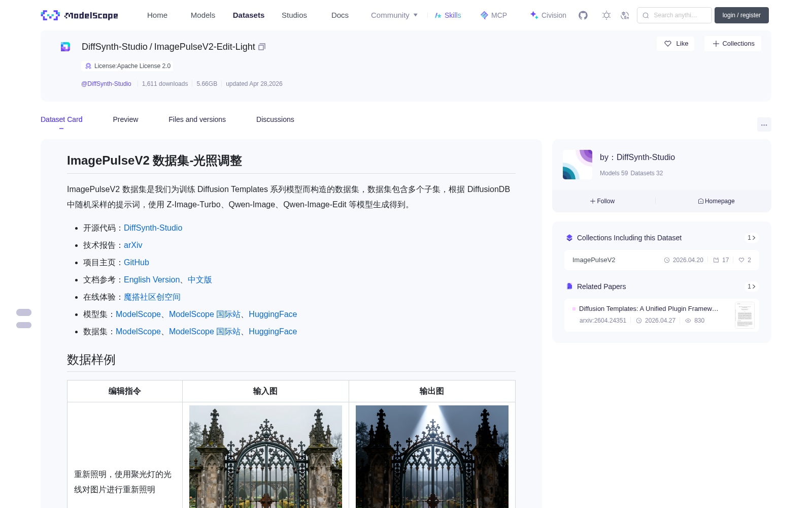The image size is (812, 508).
Task: Open the GitHub icon in header
Action: [583, 15]
